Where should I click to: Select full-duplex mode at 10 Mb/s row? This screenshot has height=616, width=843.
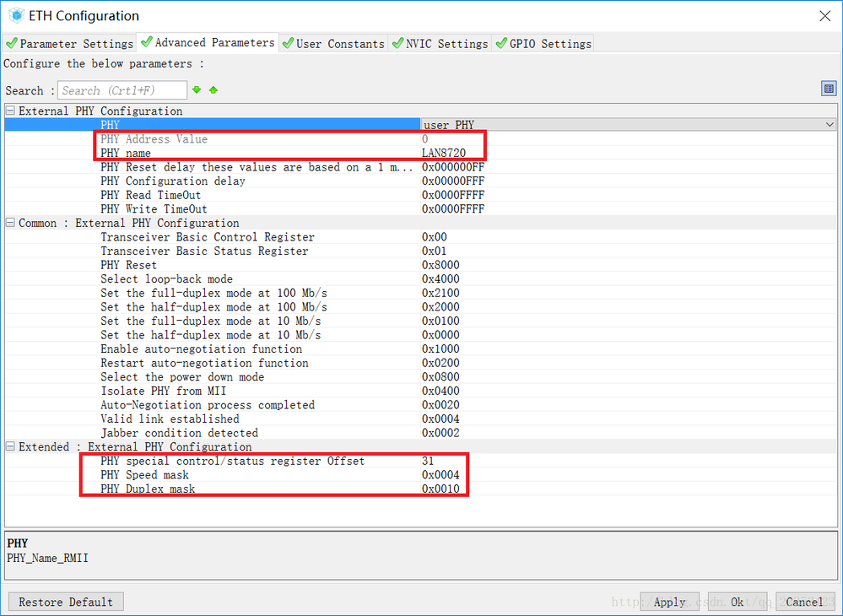421,321
